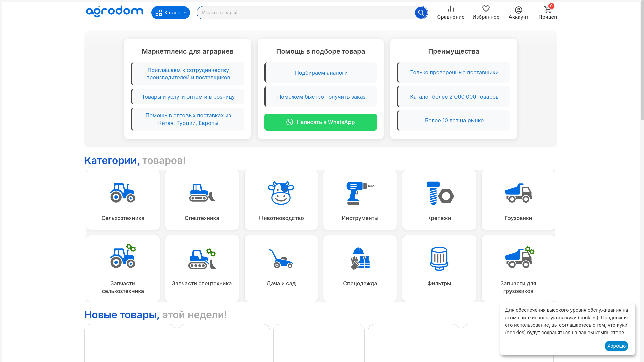The width and height of the screenshot is (644, 362).
Task: Open the Прицеп cart icon
Action: pyautogui.click(x=548, y=10)
